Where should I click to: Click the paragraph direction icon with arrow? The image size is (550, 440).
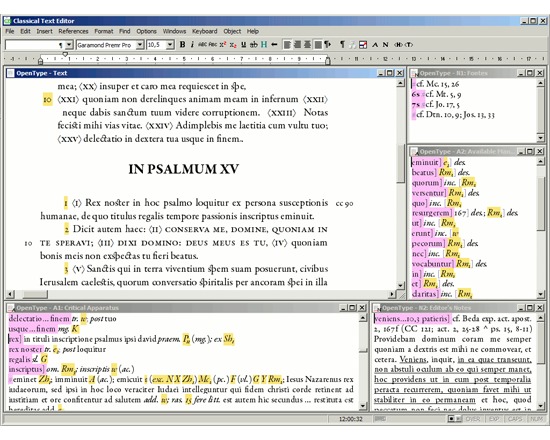pos(328,45)
